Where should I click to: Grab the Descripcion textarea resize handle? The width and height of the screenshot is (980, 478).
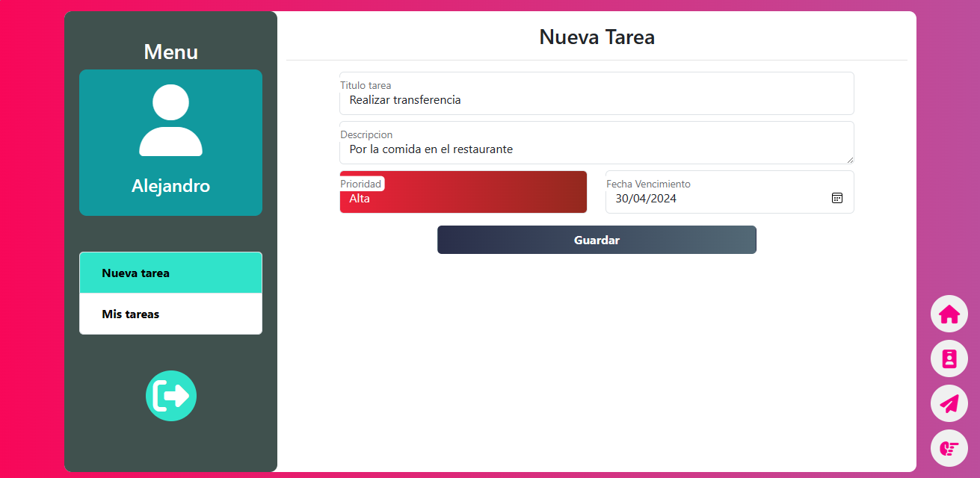tap(849, 159)
